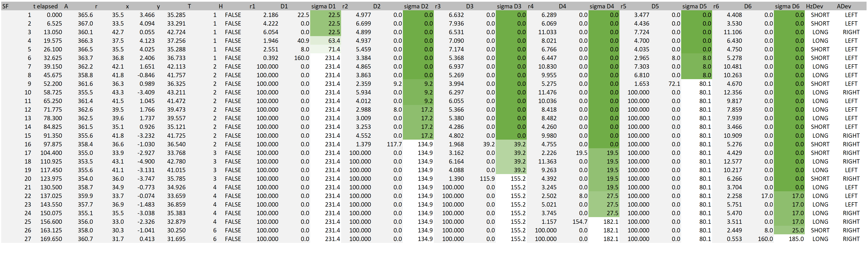The height and width of the screenshot is (263, 868).
Task: Select the r6 header cell
Action: click(x=716, y=6)
